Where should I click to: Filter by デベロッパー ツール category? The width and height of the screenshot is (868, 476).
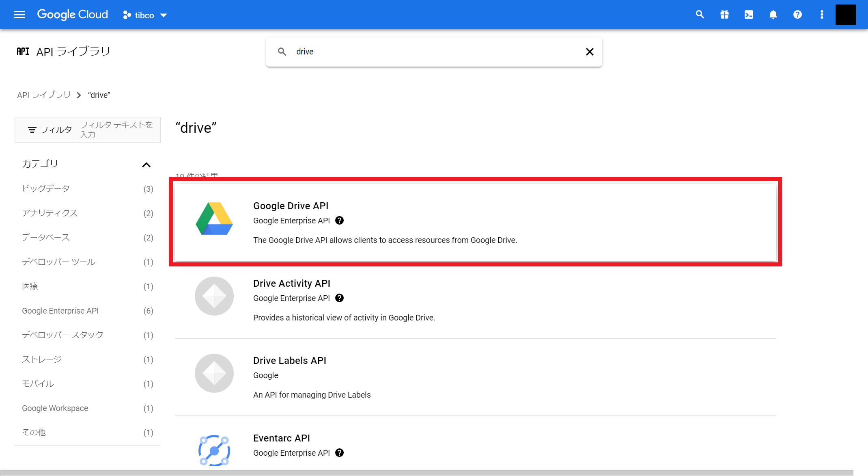[87, 262]
